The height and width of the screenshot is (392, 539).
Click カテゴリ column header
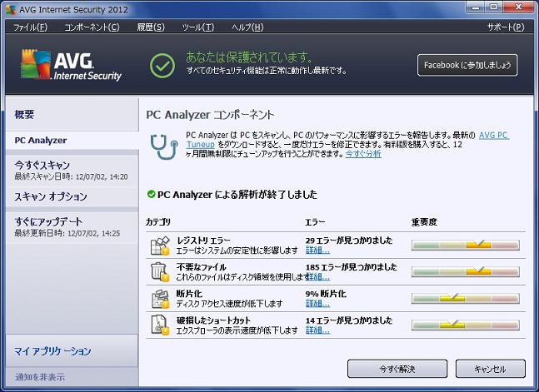[158, 222]
